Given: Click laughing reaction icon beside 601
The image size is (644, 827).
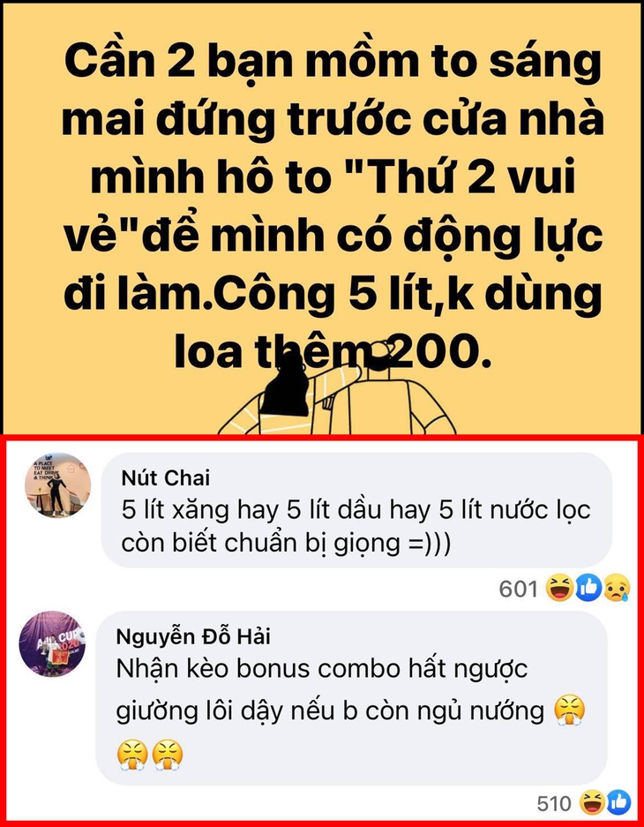Looking at the screenshot, I should 559,588.
